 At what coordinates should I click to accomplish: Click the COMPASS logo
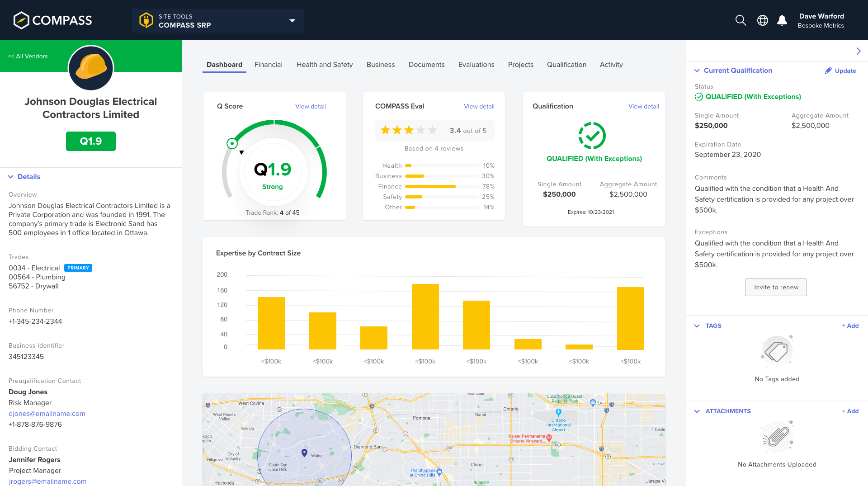pos(52,20)
